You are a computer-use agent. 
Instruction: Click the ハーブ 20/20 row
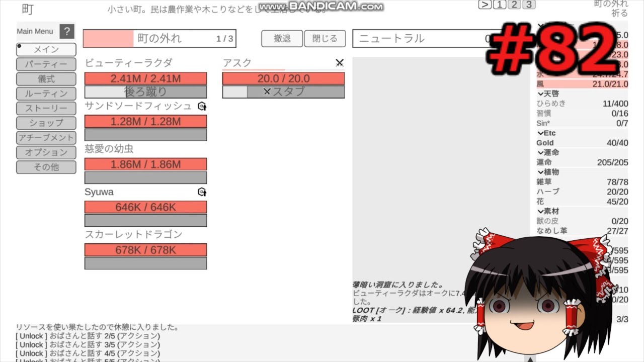pos(582,192)
